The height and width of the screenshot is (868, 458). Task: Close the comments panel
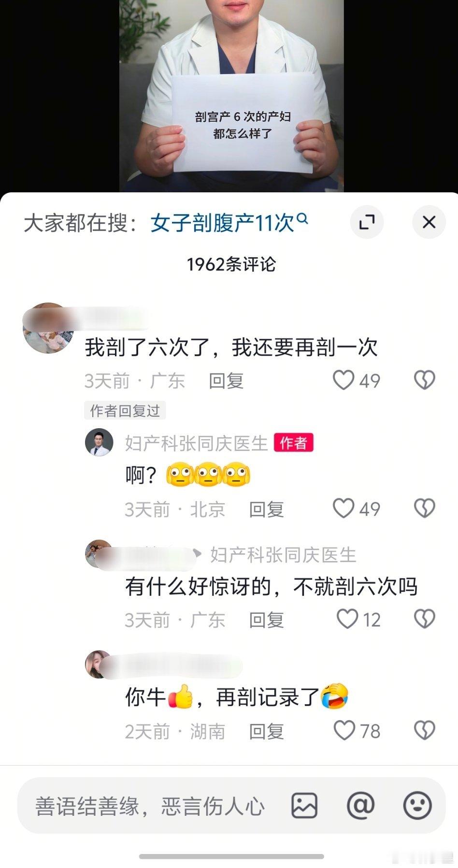[x=429, y=222]
